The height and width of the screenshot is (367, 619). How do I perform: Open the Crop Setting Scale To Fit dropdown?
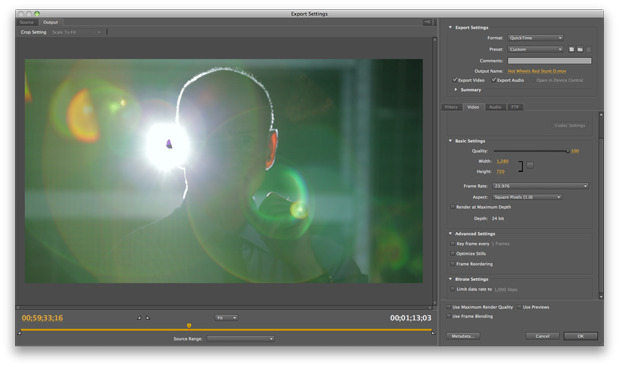click(77, 32)
